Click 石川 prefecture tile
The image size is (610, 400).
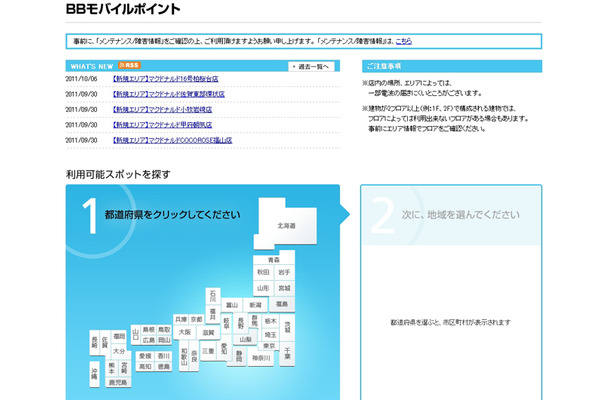point(213,296)
